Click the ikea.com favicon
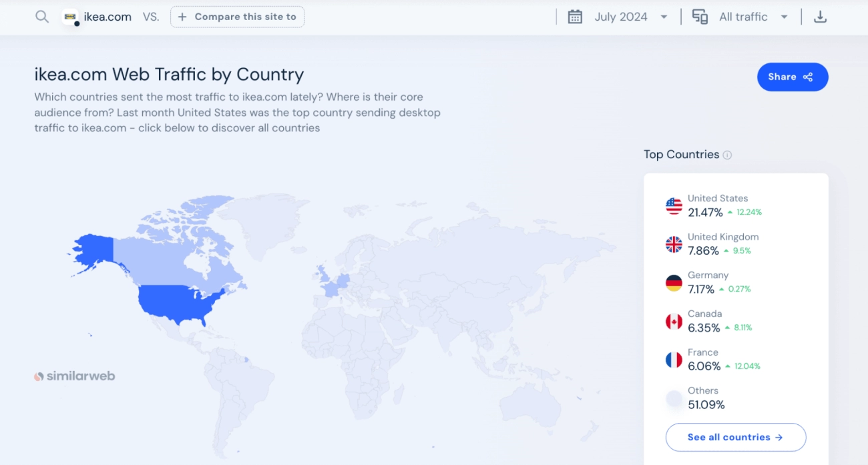 69,17
